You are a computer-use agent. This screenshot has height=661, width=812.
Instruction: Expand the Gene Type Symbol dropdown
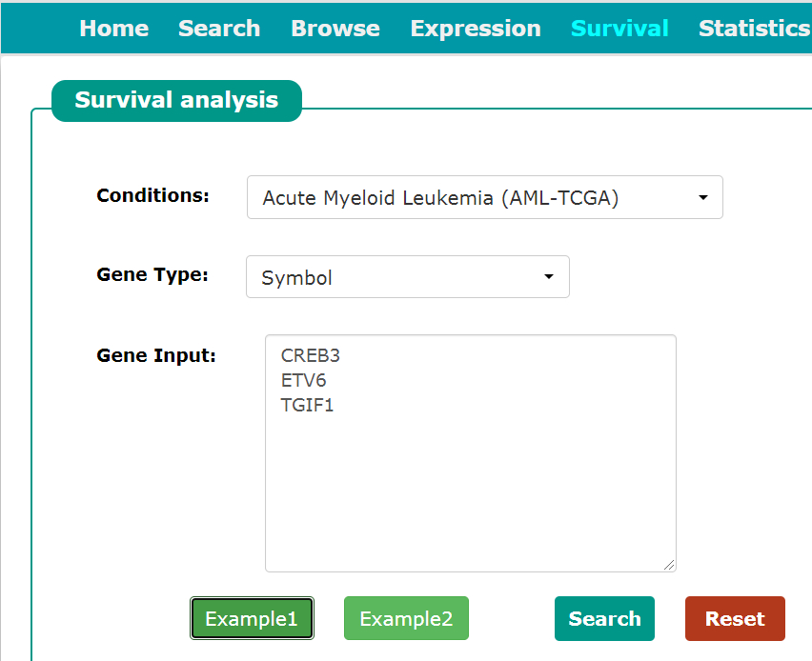(408, 277)
